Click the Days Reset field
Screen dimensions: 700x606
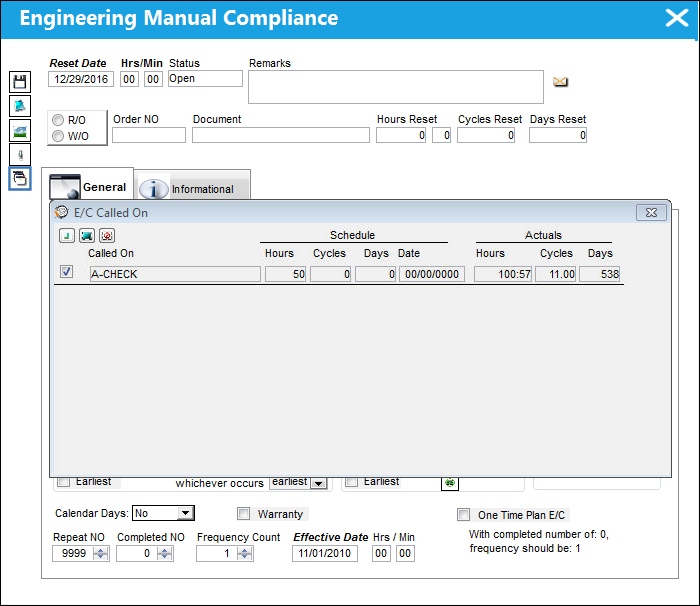tap(558, 135)
